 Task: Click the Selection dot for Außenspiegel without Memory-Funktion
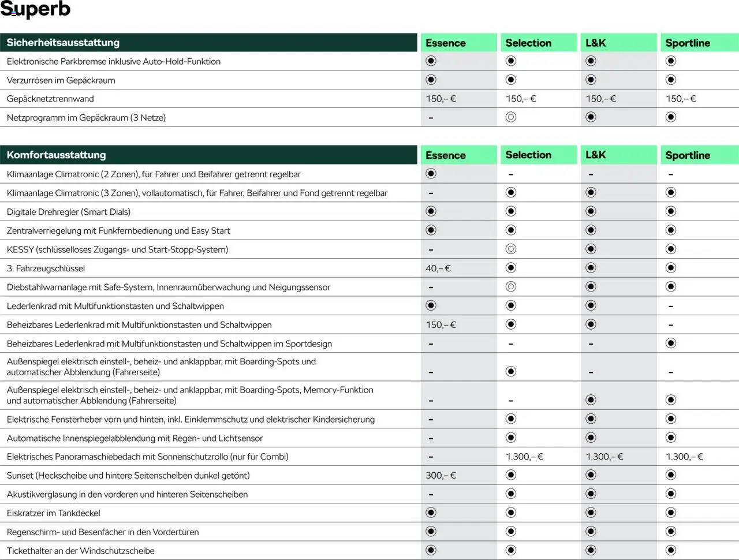tap(511, 371)
